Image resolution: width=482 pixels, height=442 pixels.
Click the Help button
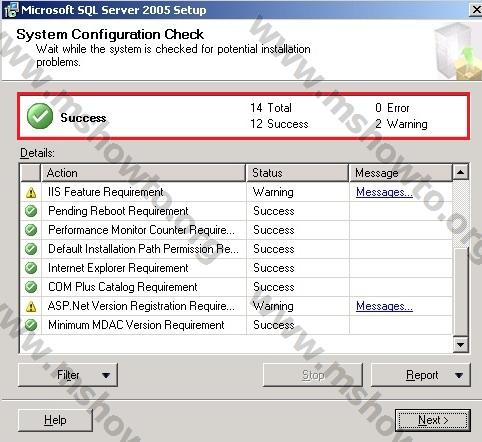click(55, 420)
